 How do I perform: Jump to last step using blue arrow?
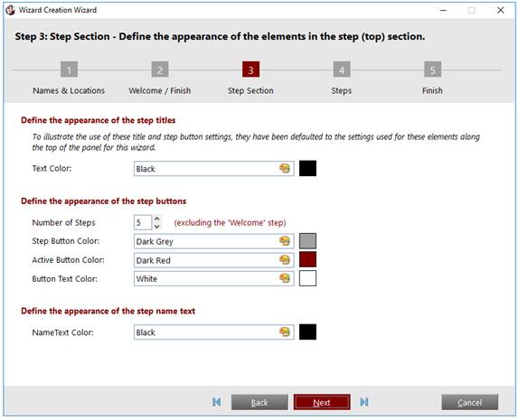[x=364, y=402]
